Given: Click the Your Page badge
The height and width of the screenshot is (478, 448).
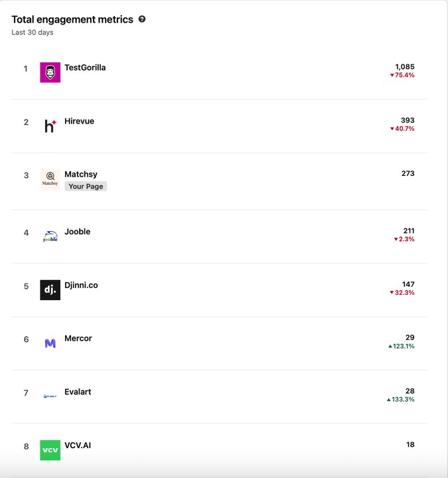Looking at the screenshot, I should point(86,187).
